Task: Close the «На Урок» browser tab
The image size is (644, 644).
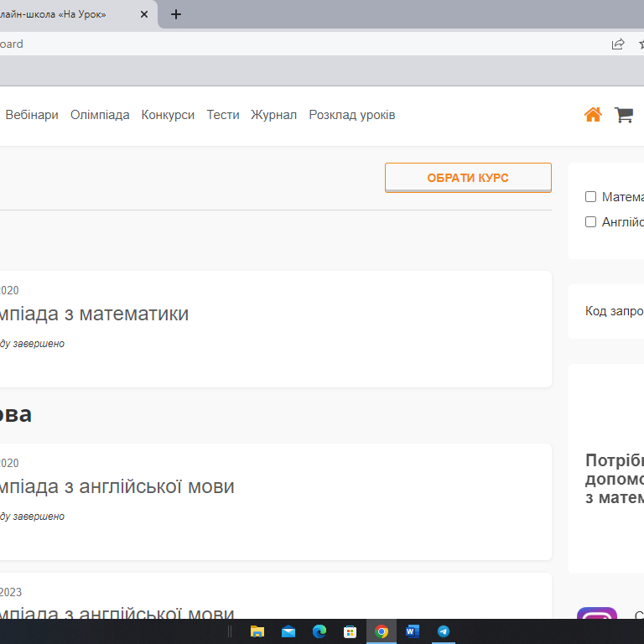Action: tap(144, 14)
